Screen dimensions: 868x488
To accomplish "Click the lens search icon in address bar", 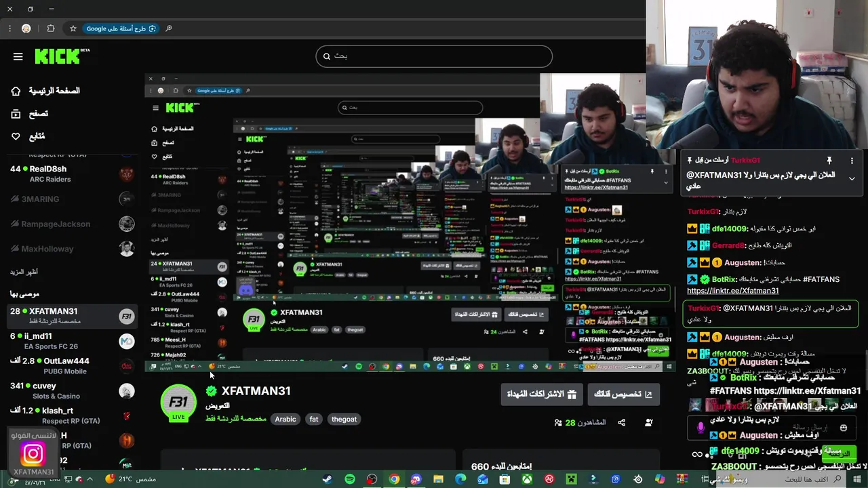I will [x=169, y=28].
